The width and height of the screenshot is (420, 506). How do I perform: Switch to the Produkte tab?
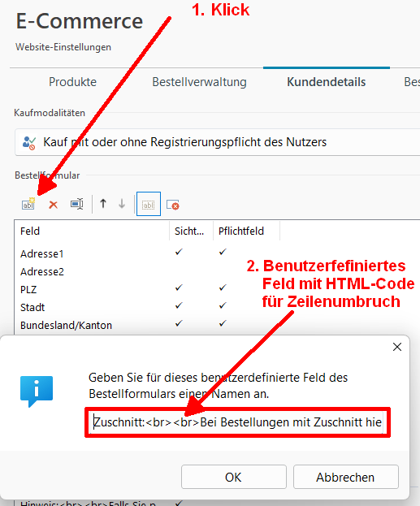[72, 82]
